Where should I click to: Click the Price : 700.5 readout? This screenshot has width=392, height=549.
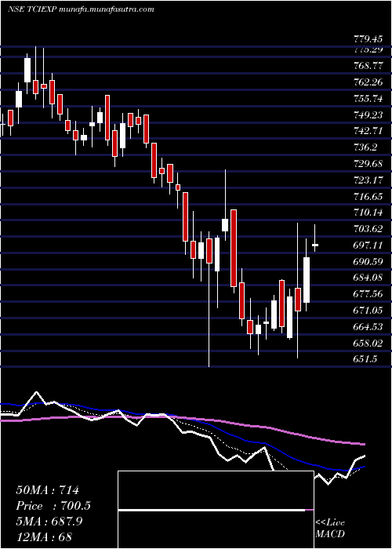[x=53, y=506]
